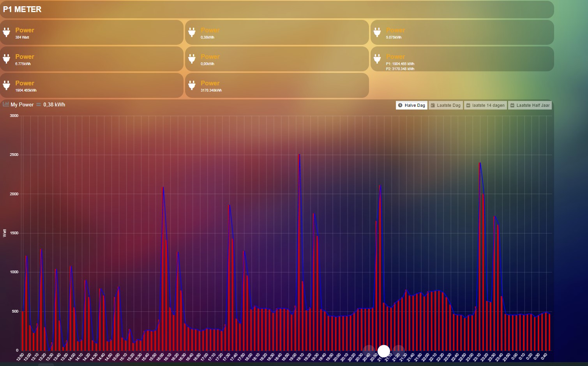Click the 0:40 x-axis label

[x=544, y=356]
